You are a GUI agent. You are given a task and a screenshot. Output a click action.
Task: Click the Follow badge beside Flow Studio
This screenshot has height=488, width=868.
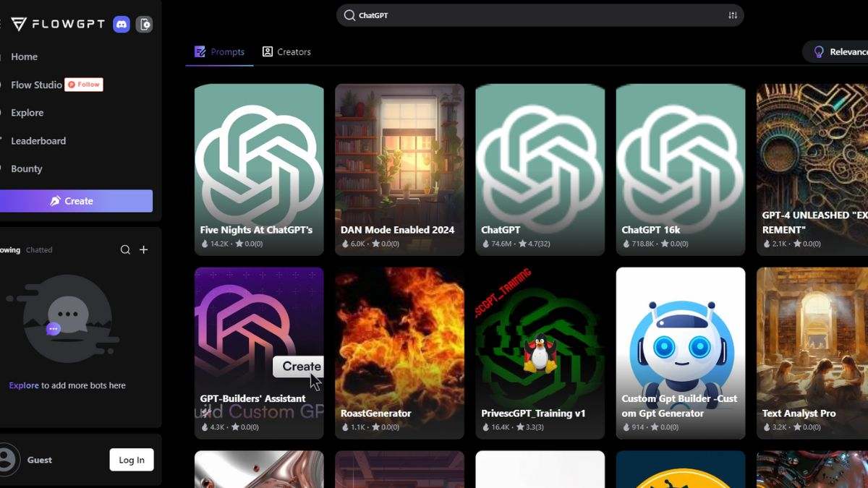pos(84,85)
